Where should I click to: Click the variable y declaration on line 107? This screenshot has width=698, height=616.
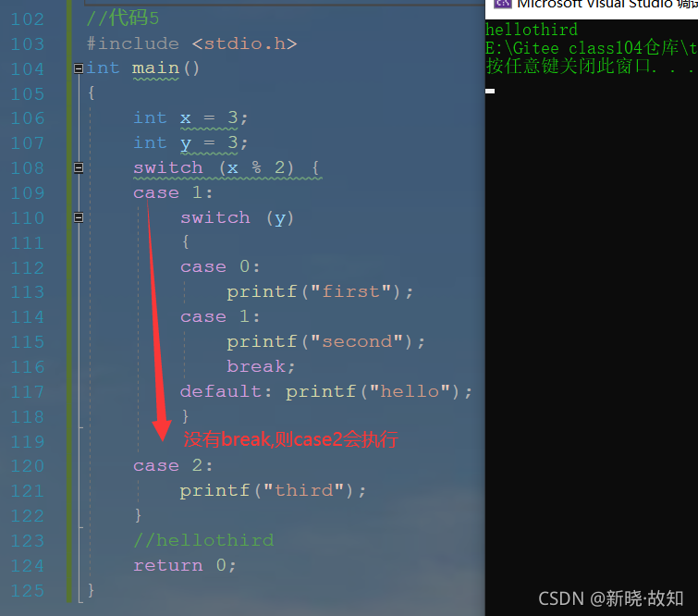[190, 143]
